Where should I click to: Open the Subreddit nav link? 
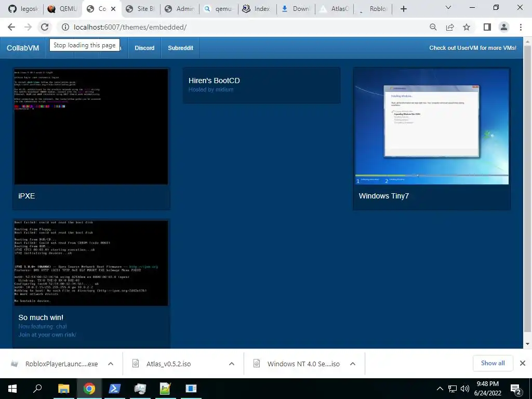[180, 48]
